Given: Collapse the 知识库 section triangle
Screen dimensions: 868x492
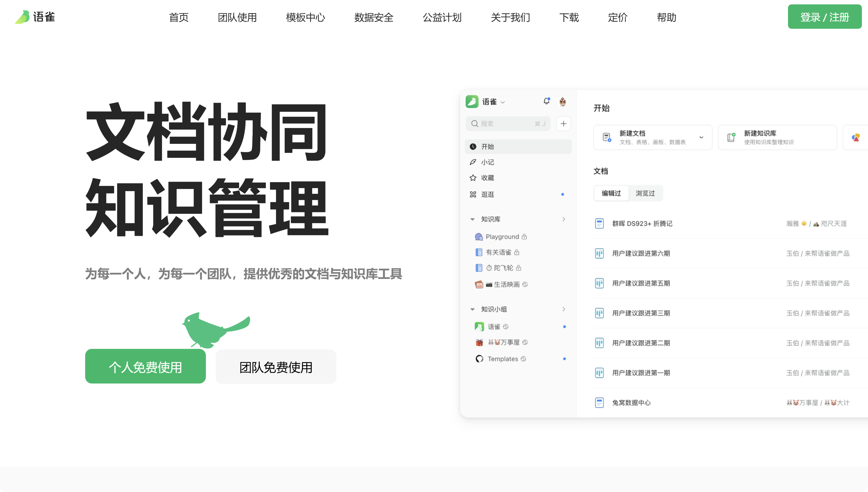Looking at the screenshot, I should pyautogui.click(x=472, y=219).
